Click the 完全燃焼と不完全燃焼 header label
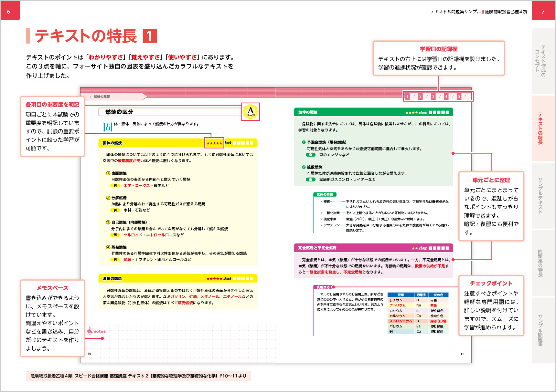556x392 pixels. point(317,248)
